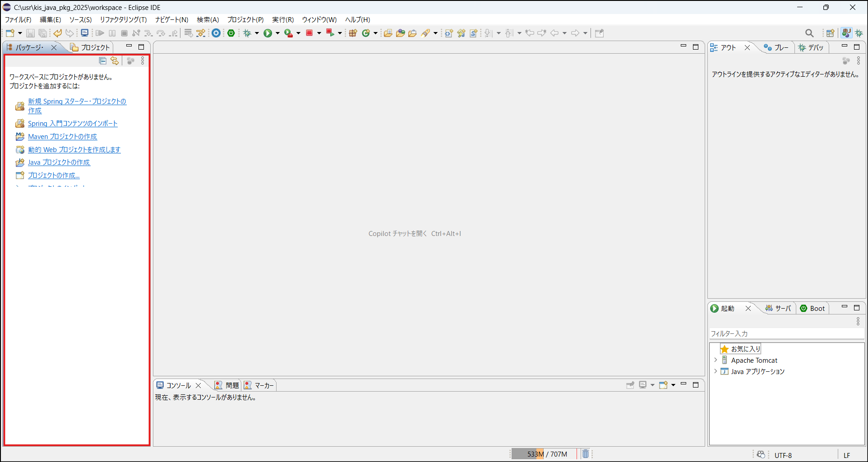
Task: Open the Run button dropdown arrow
Action: pos(277,33)
